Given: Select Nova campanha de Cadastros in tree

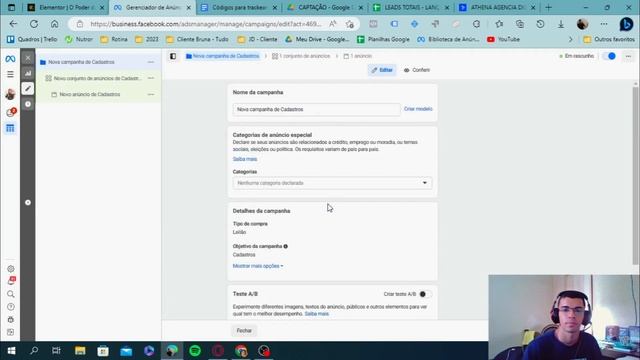Looking at the screenshot, I should (81, 62).
